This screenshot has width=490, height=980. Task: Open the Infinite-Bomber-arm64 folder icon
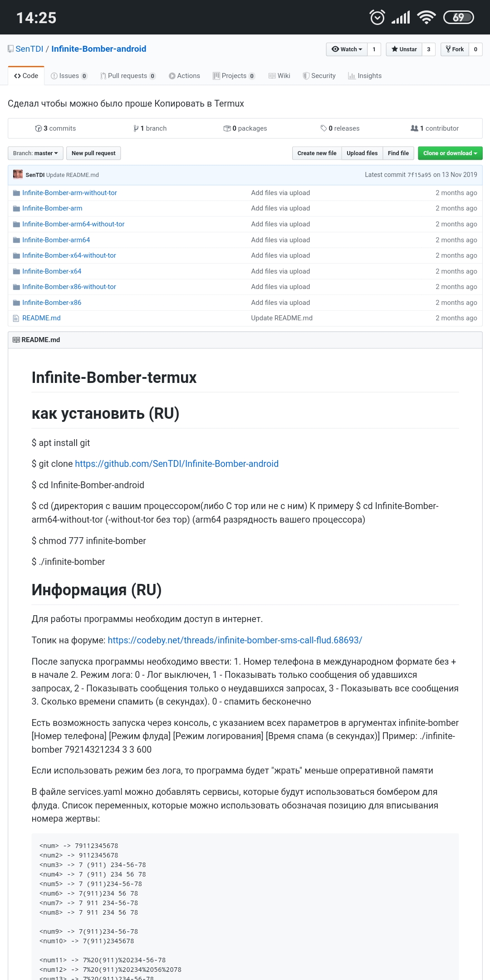click(x=16, y=240)
